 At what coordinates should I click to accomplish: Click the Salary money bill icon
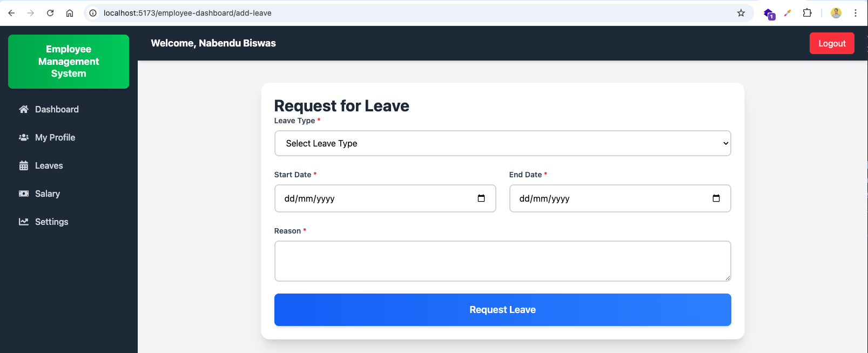[x=24, y=194]
